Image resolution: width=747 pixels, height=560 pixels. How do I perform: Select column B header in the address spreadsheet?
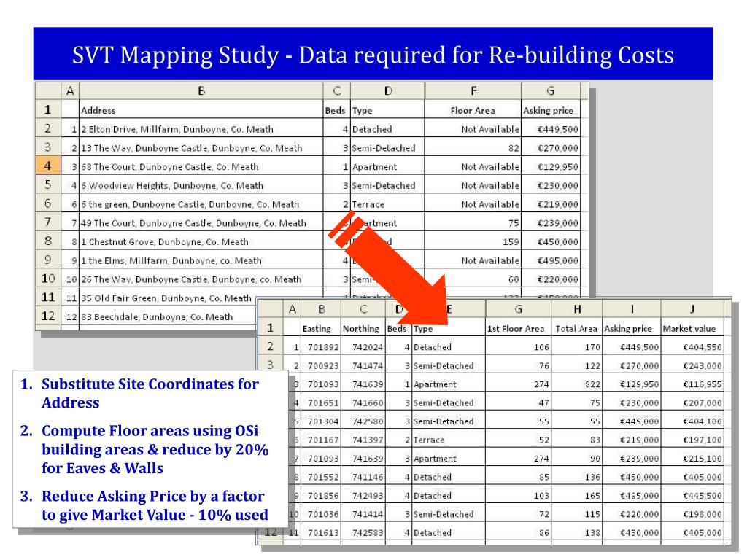201,90
